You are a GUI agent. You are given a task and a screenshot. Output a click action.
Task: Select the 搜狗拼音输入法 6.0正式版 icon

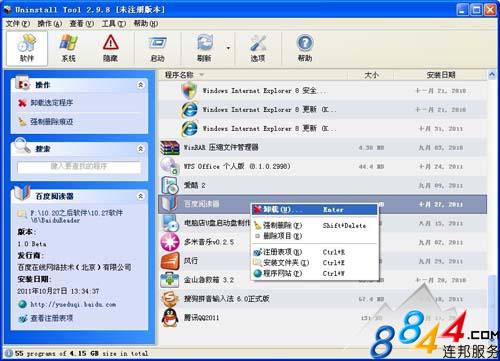tap(169, 299)
